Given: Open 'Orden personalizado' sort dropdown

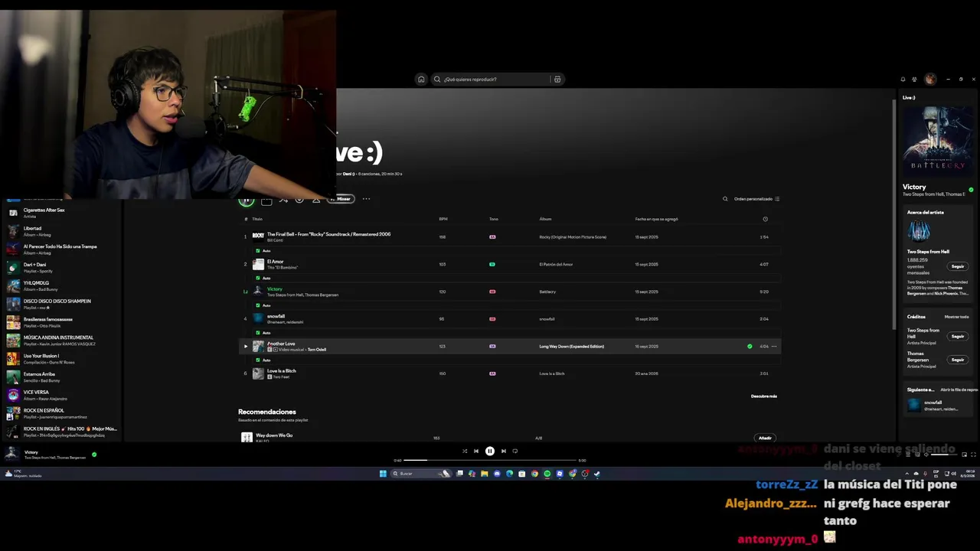Looking at the screenshot, I should (x=756, y=199).
